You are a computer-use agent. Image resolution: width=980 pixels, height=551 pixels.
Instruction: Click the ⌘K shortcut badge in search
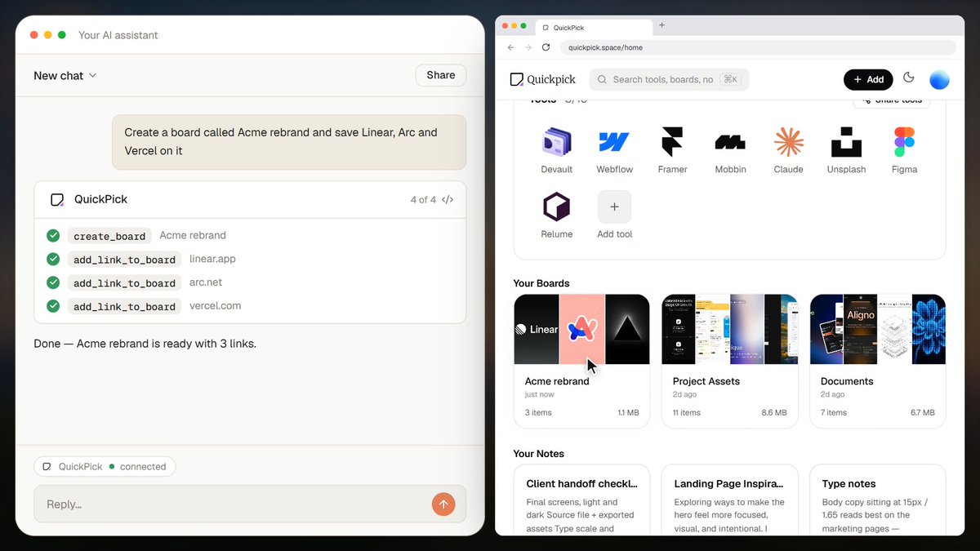tap(731, 79)
